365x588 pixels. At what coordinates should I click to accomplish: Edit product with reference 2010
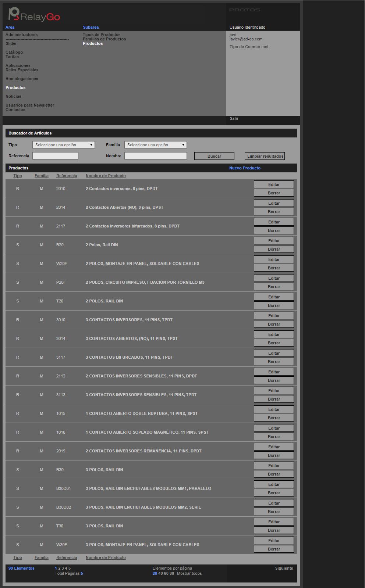tap(274, 184)
